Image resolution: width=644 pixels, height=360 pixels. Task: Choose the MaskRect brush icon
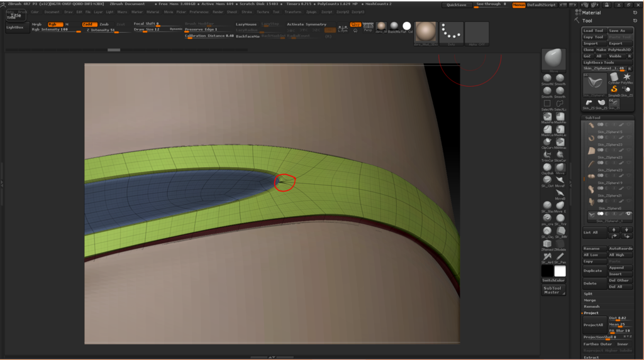pyautogui.click(x=560, y=117)
